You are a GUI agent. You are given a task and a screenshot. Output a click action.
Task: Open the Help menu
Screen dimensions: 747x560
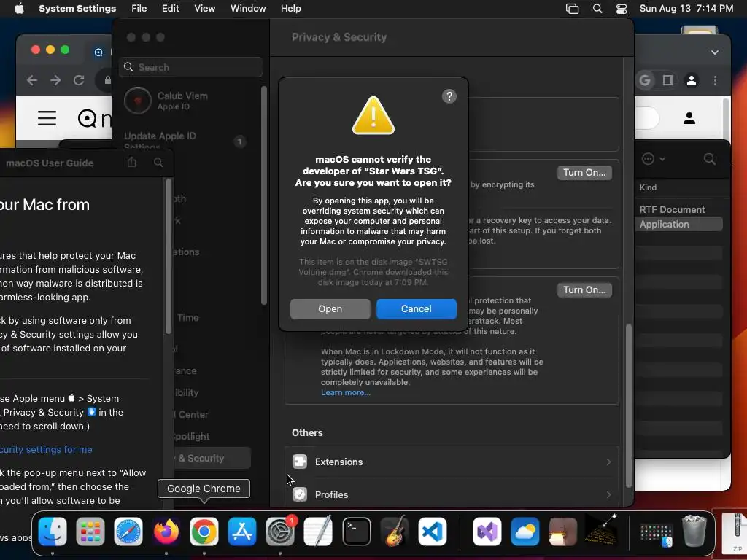tap(290, 9)
